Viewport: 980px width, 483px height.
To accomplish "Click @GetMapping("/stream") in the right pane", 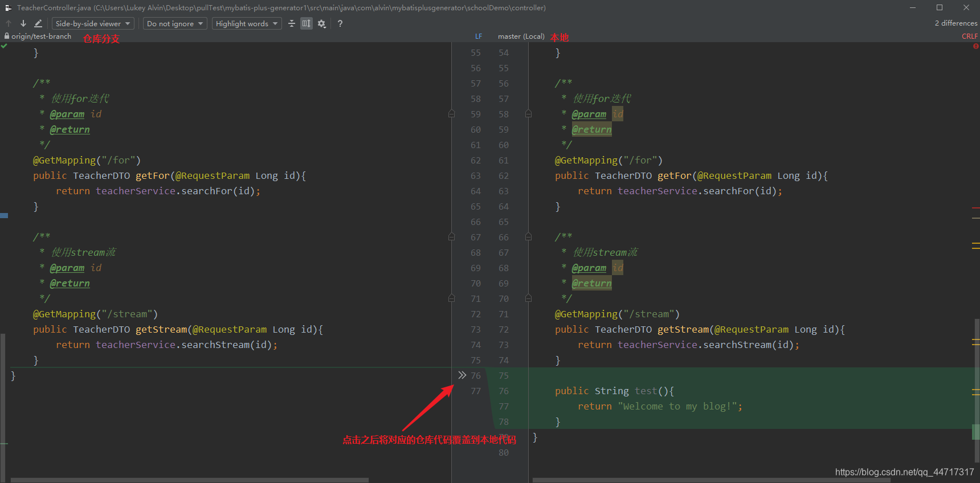I will (617, 314).
